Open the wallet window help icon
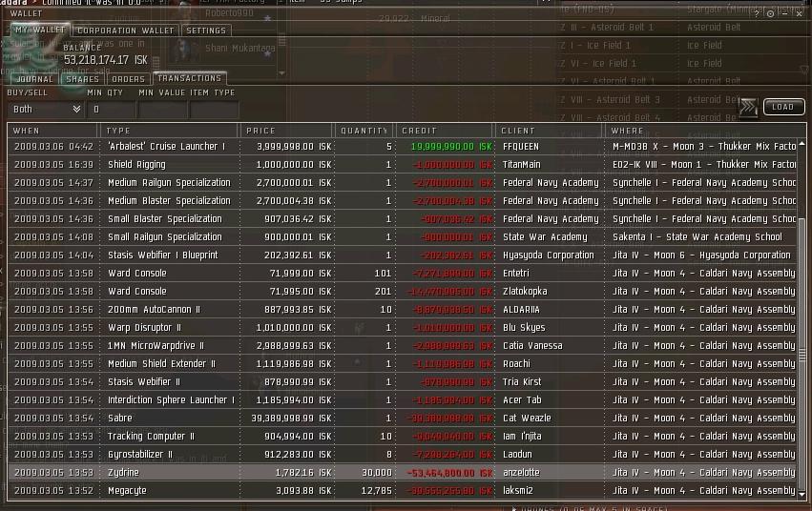 coord(757,14)
